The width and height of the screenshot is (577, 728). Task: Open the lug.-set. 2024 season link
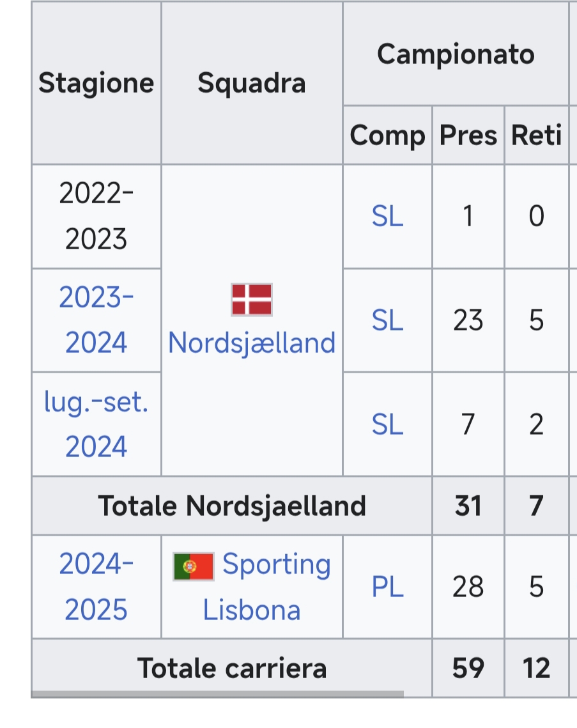click(96, 424)
